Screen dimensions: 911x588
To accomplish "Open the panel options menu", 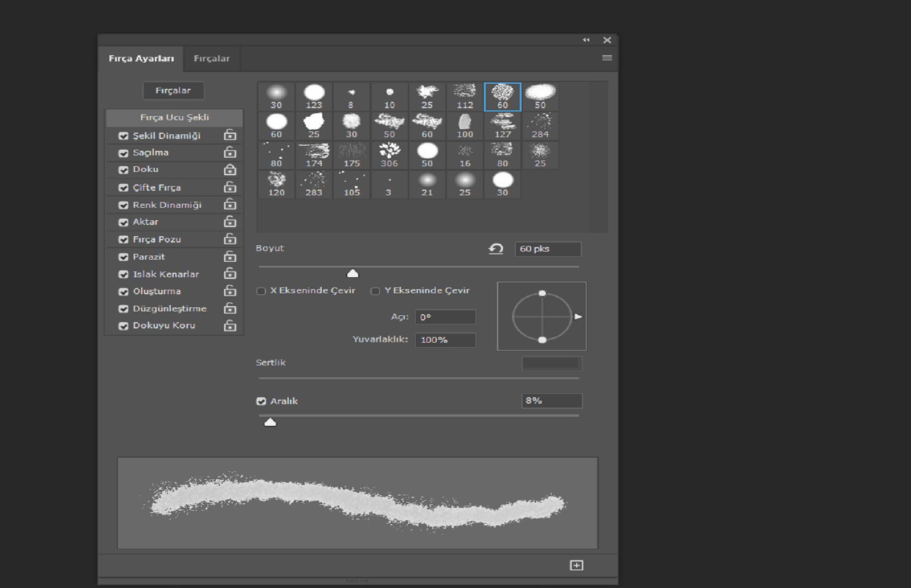I will point(607,58).
